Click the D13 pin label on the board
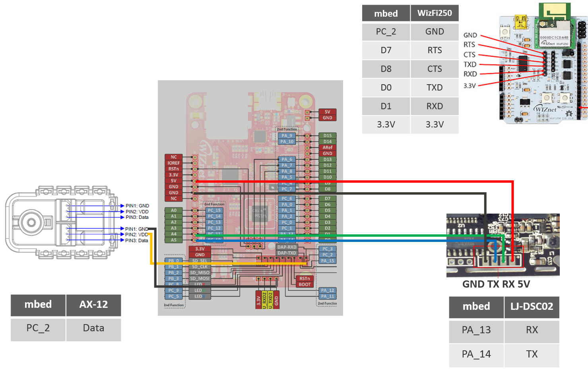The image size is (588, 369). click(x=328, y=159)
